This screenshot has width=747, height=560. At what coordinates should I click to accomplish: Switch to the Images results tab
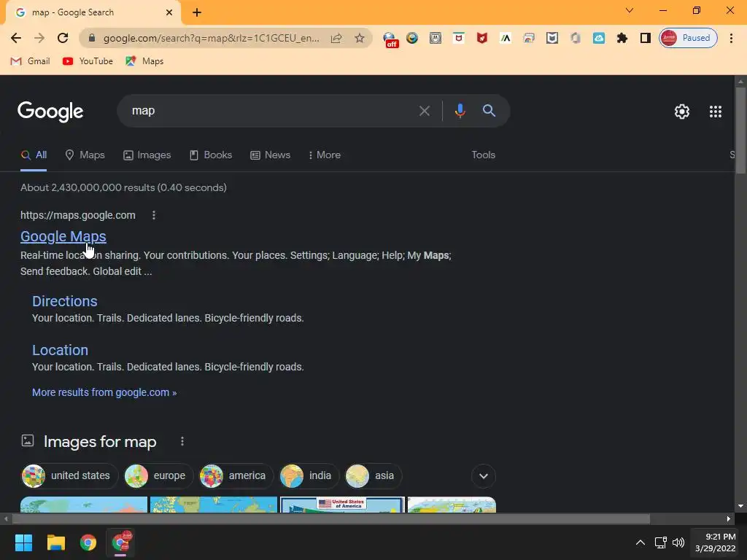(x=147, y=155)
